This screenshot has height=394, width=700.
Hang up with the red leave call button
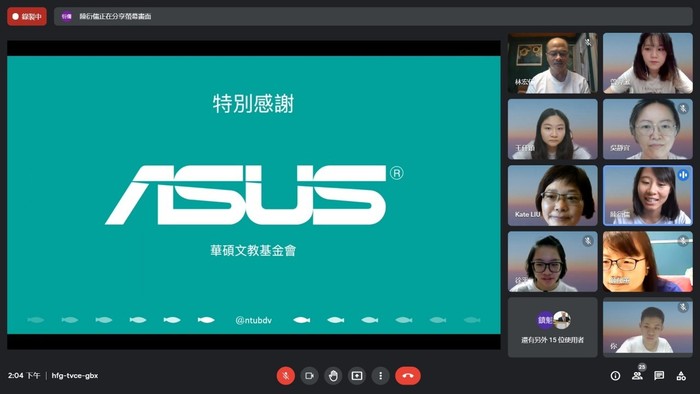point(408,376)
